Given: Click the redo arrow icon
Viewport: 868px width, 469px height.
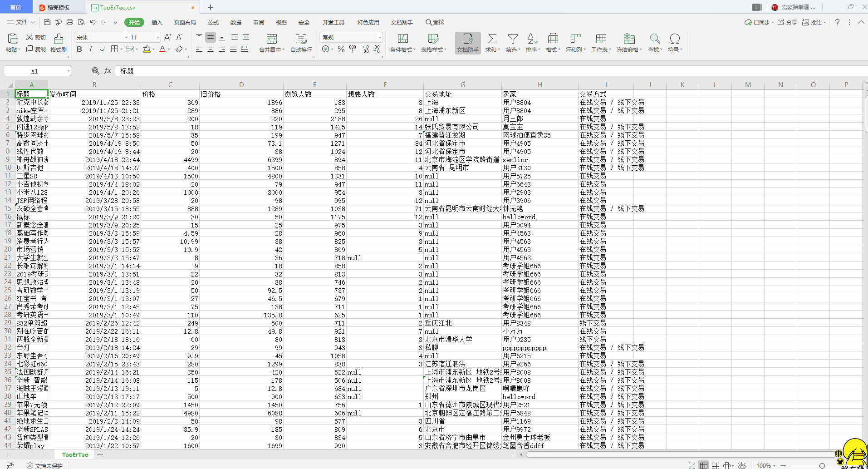Looking at the screenshot, I should 104,22.
